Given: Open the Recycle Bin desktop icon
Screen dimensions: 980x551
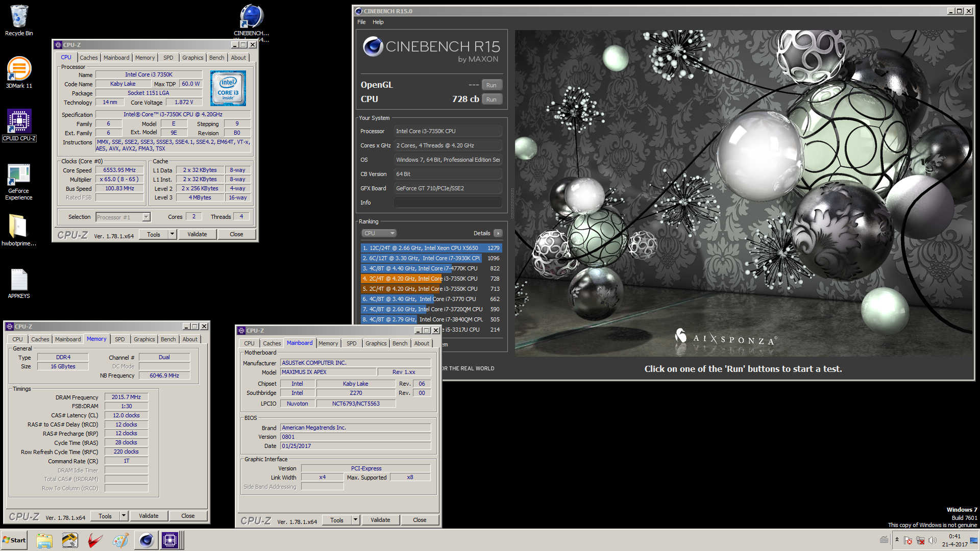Looking at the screenshot, I should tap(19, 20).
